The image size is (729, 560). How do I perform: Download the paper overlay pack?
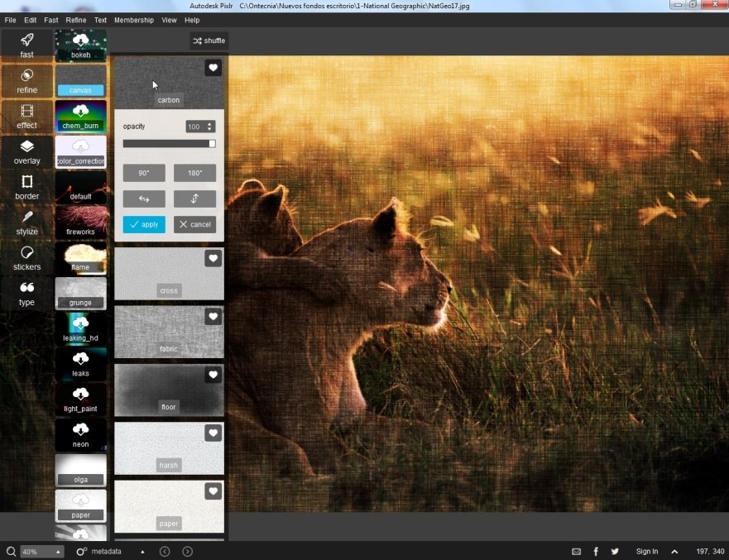(x=80, y=505)
